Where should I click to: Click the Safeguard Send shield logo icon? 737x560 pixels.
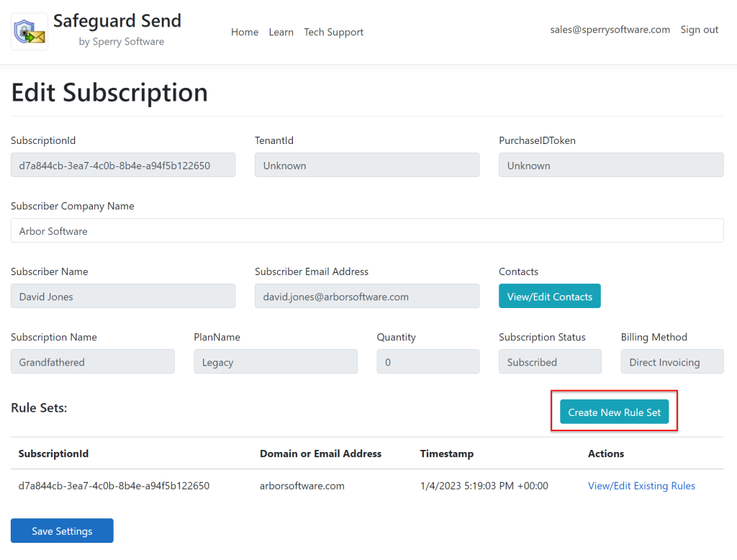(x=30, y=32)
